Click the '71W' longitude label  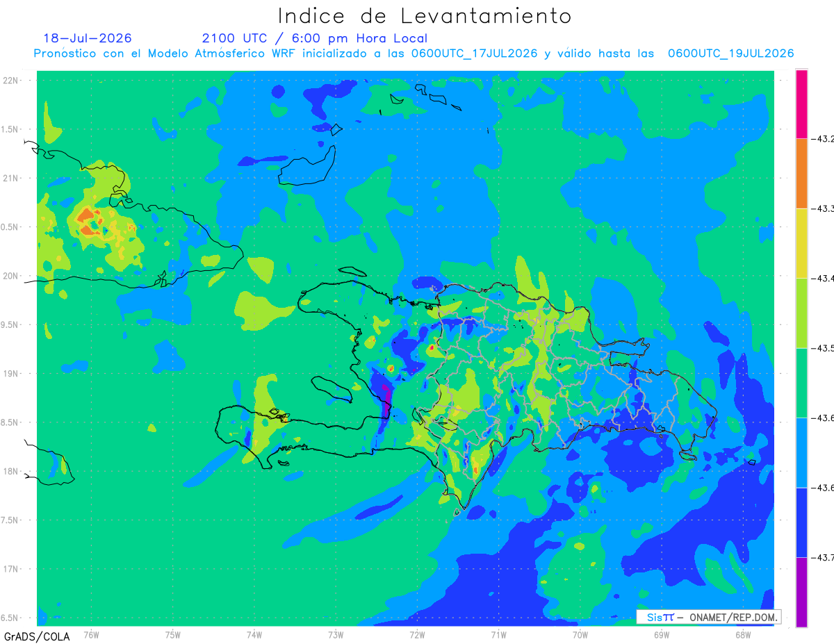pyautogui.click(x=498, y=635)
